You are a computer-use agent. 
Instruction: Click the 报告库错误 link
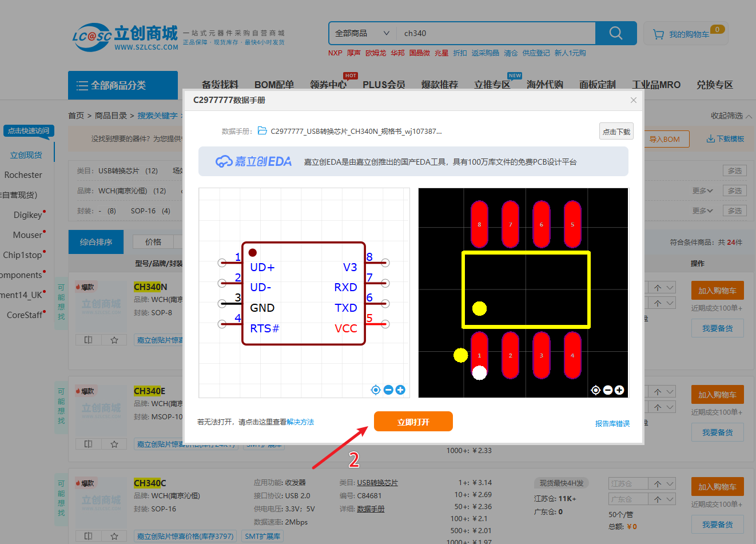(x=612, y=424)
